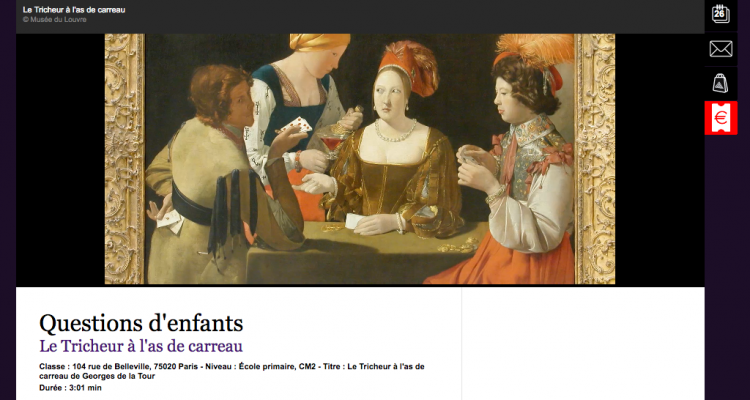Click the servant's wine glass in the painting

tap(329, 144)
